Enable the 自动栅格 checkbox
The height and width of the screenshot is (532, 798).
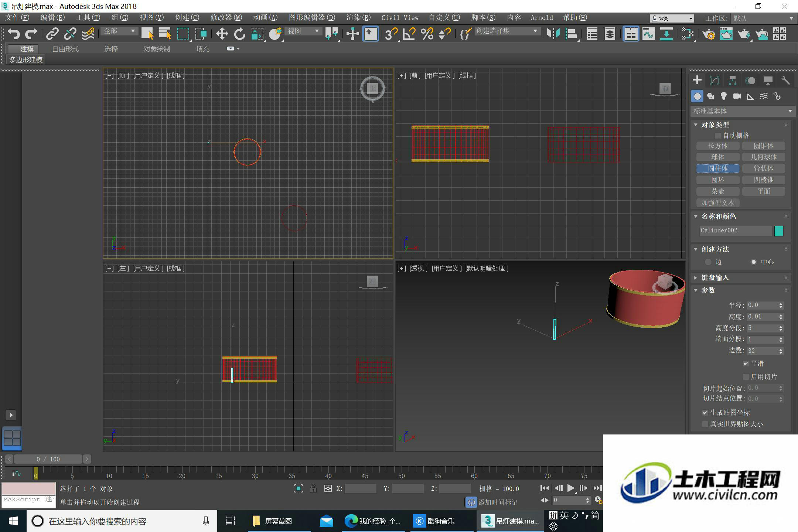[717, 136]
